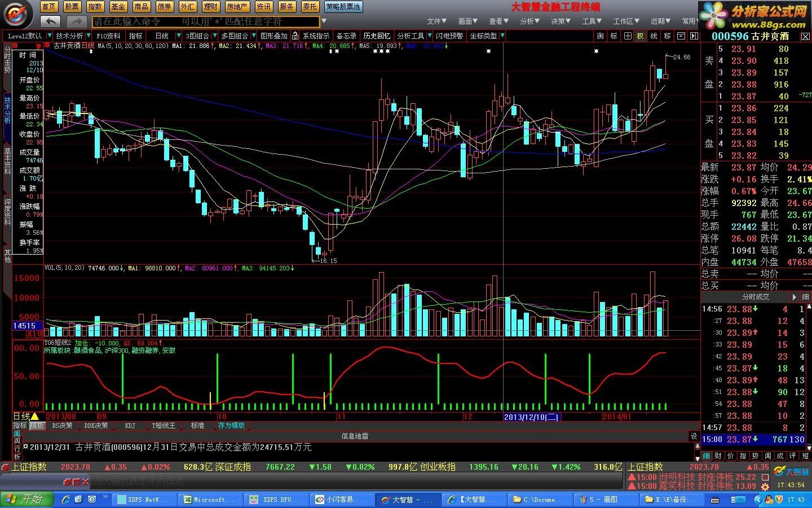Click the 分时成交 panel header
The width and height of the screenshot is (812, 508).
coord(756,297)
